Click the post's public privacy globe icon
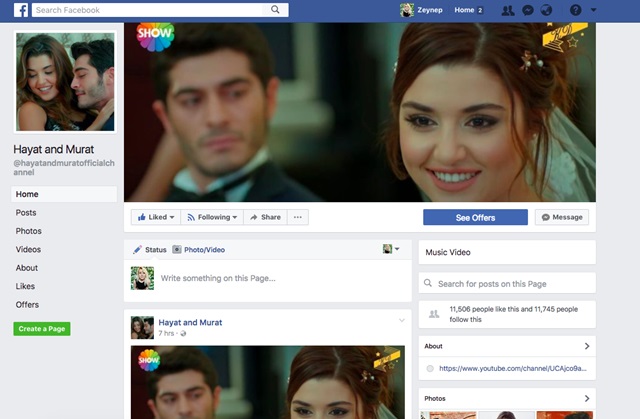This screenshot has width=640, height=419. pyautogui.click(x=183, y=334)
